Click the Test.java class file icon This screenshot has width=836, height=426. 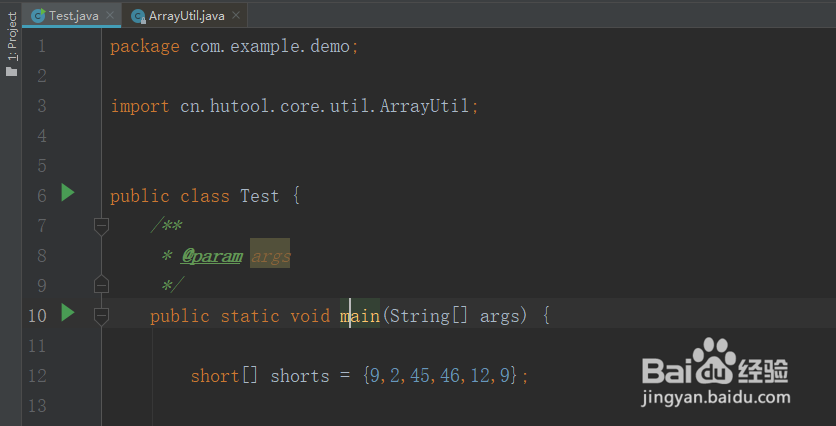(x=37, y=16)
